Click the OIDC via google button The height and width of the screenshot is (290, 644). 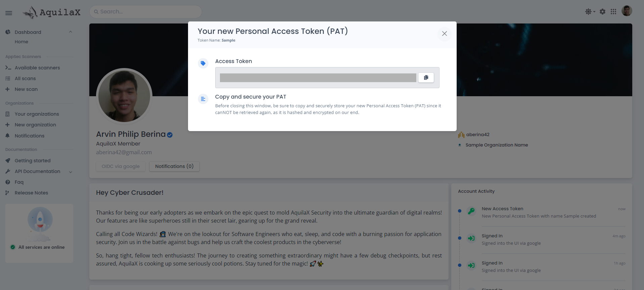click(121, 166)
